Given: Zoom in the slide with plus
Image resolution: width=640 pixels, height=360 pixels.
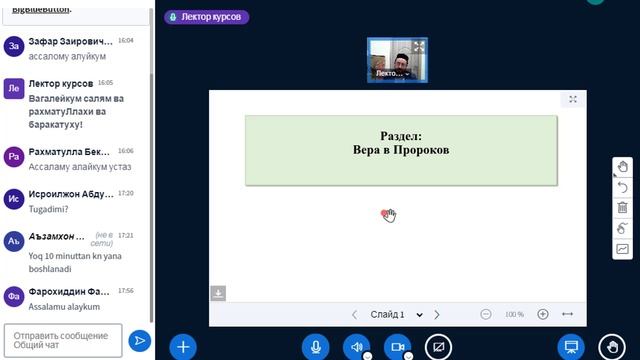Looking at the screenshot, I should pyautogui.click(x=542, y=314).
